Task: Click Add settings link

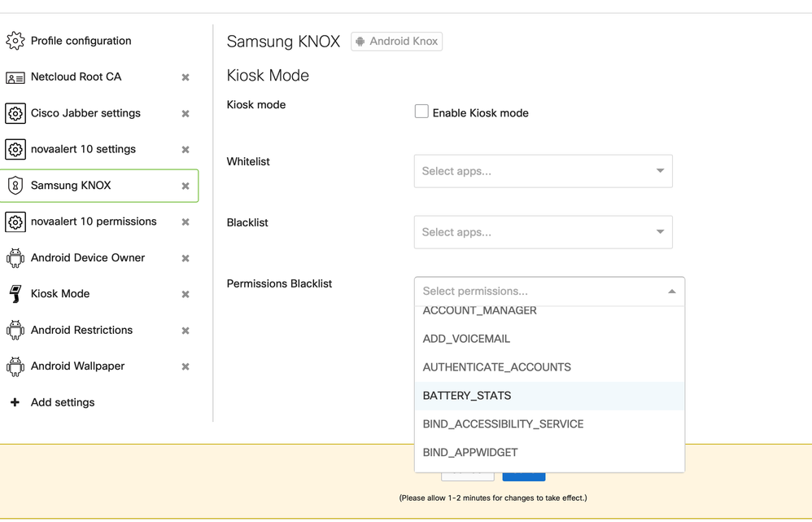Action: pos(63,402)
